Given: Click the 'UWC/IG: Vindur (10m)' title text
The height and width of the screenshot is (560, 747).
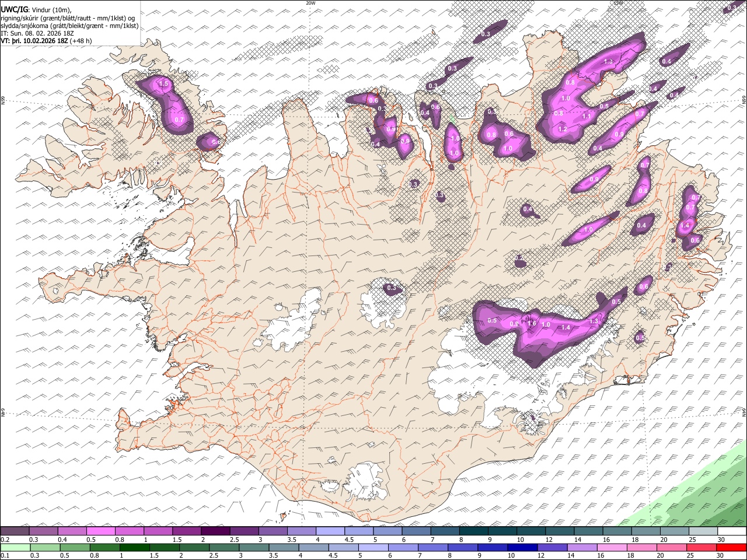Looking at the screenshot, I should tap(36, 10).
